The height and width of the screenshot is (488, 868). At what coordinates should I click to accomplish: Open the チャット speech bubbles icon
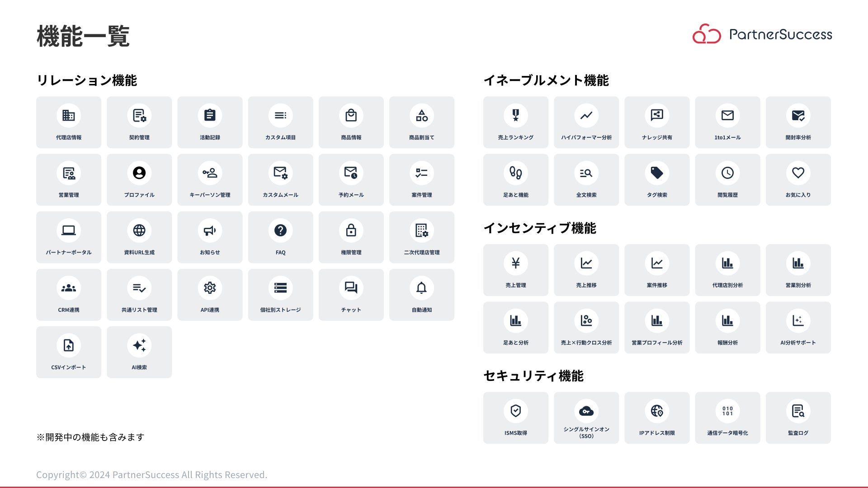pyautogui.click(x=351, y=288)
